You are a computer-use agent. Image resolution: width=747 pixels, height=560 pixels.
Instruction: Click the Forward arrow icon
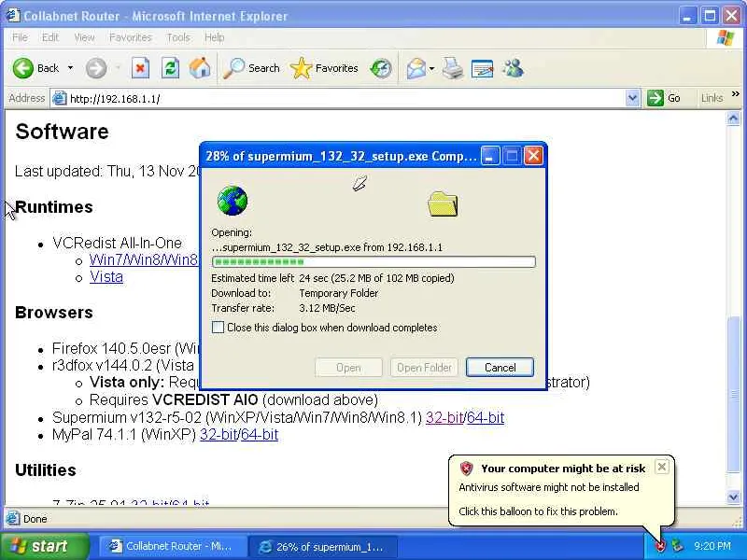tap(96, 68)
